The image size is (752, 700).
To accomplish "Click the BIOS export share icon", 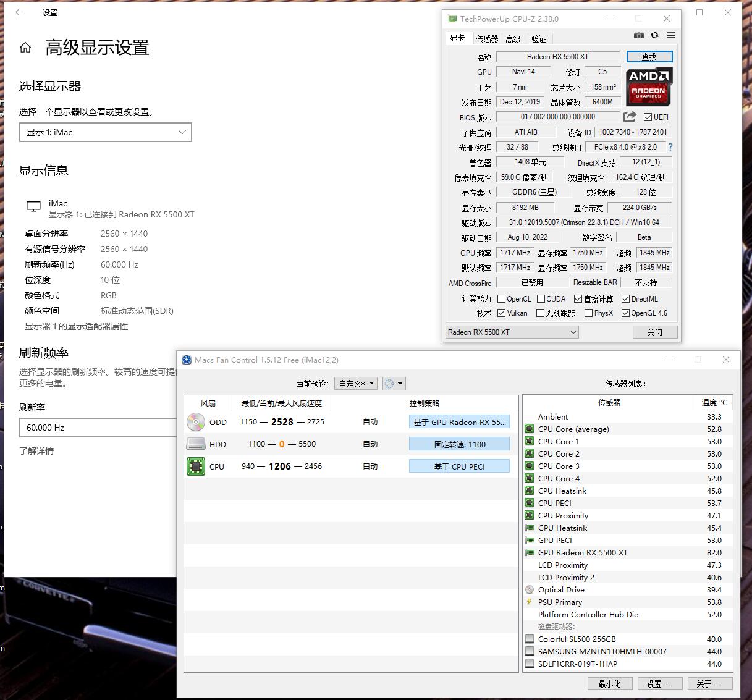I will 630,117.
